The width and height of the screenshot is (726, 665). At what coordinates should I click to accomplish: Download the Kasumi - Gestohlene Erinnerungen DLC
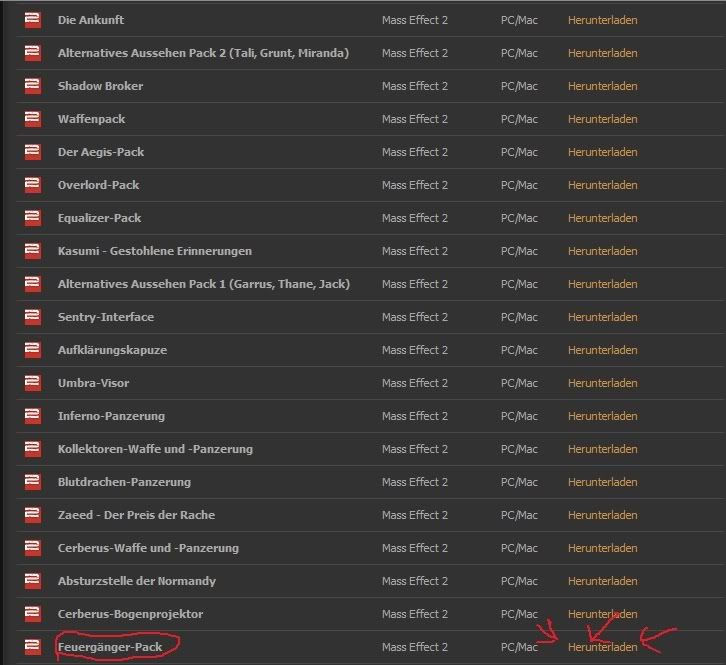pyautogui.click(x=602, y=251)
